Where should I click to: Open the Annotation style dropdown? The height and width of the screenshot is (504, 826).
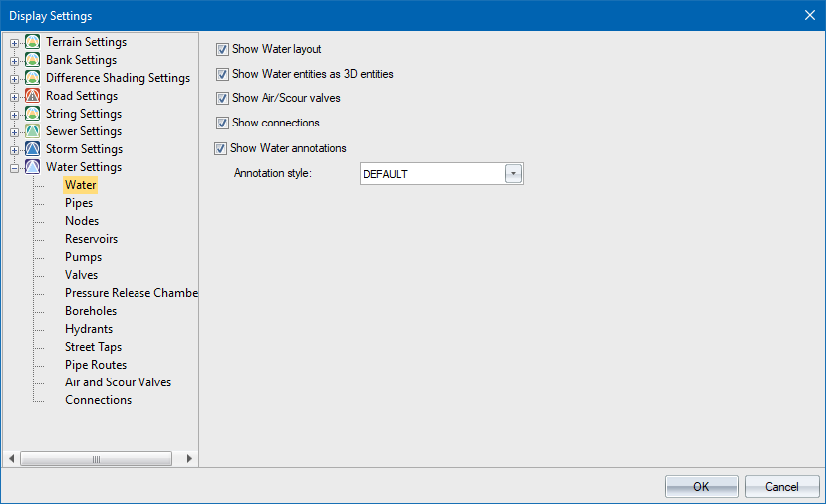(514, 174)
